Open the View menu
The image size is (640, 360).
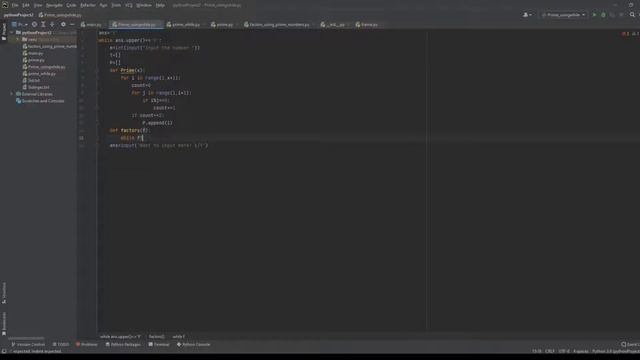coord(38,5)
